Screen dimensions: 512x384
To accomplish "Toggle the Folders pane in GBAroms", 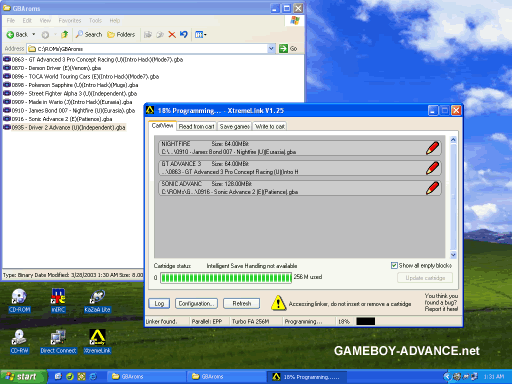I will click(x=121, y=34).
